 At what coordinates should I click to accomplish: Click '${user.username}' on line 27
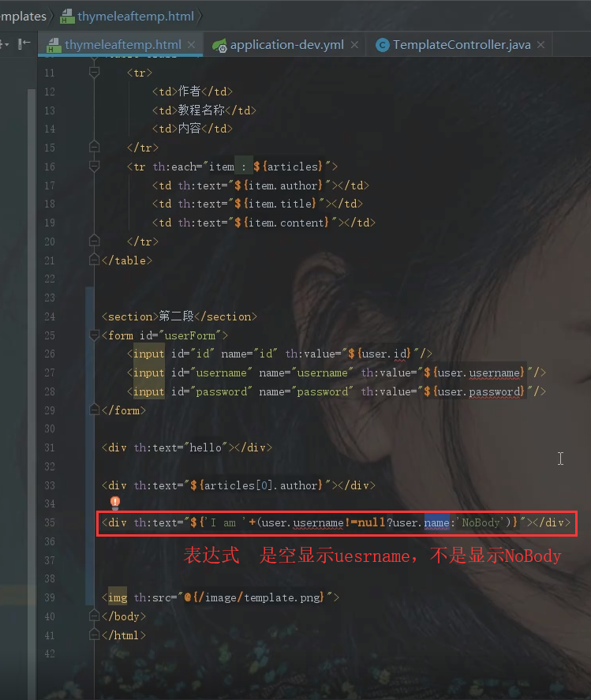tap(474, 372)
